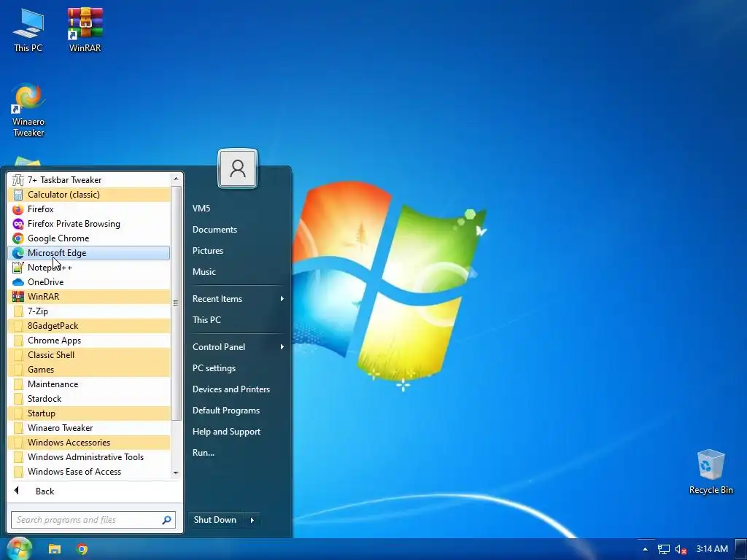Viewport: 747px width, 560px height.
Task: Click the Start orb button
Action: 20,548
